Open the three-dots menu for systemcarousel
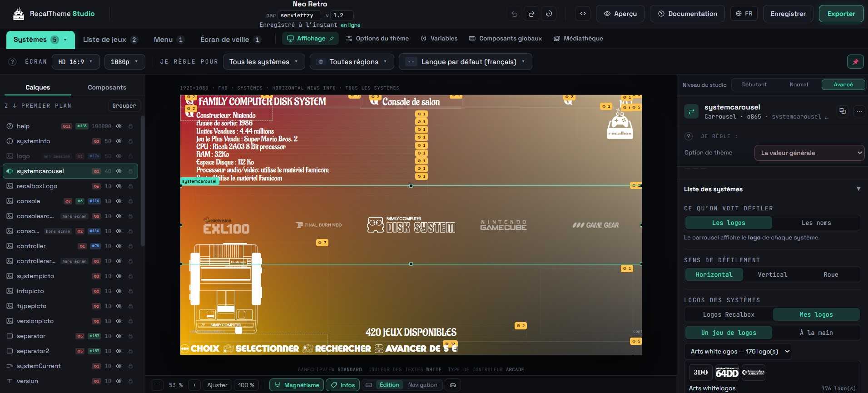 [x=859, y=111]
